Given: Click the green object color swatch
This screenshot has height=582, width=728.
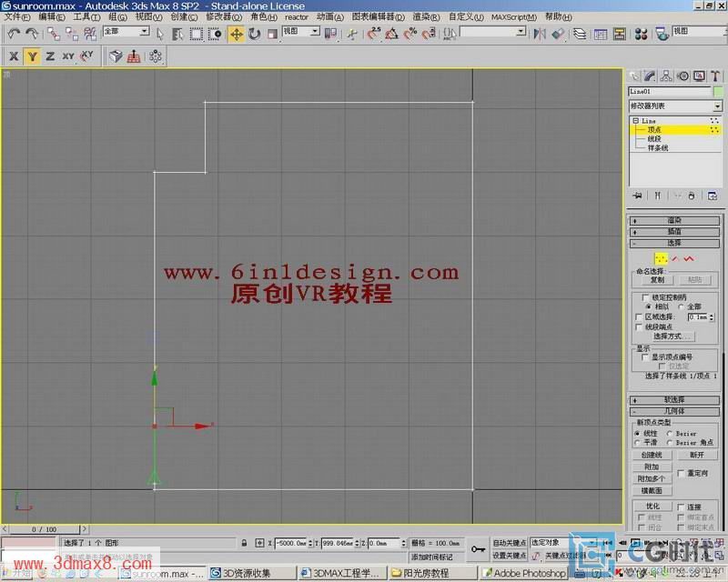Looking at the screenshot, I should (718, 92).
